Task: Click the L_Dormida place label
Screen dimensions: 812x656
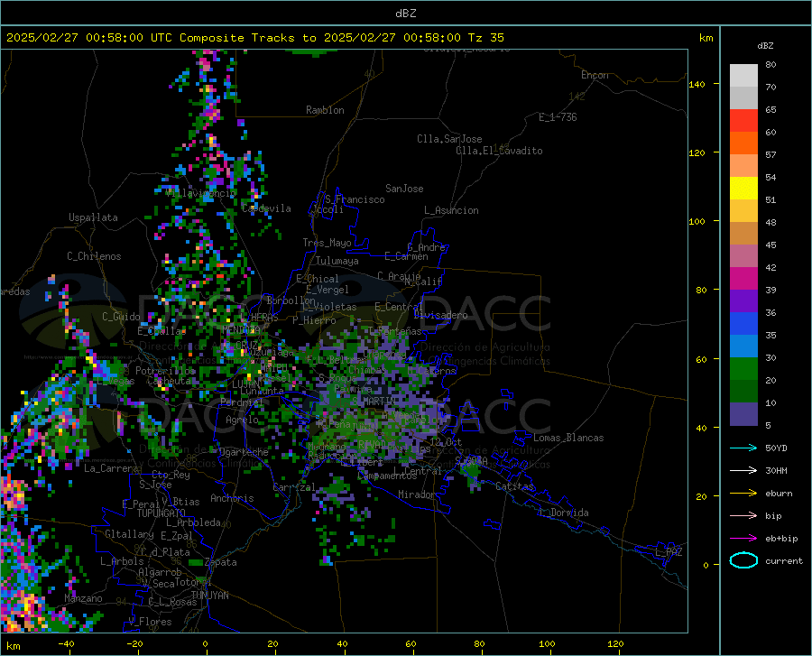Action: pyautogui.click(x=563, y=513)
